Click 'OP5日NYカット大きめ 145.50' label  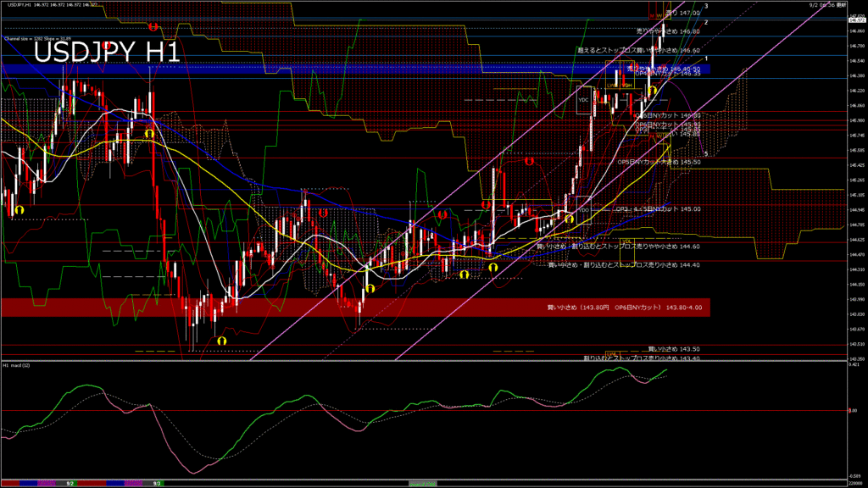point(659,162)
